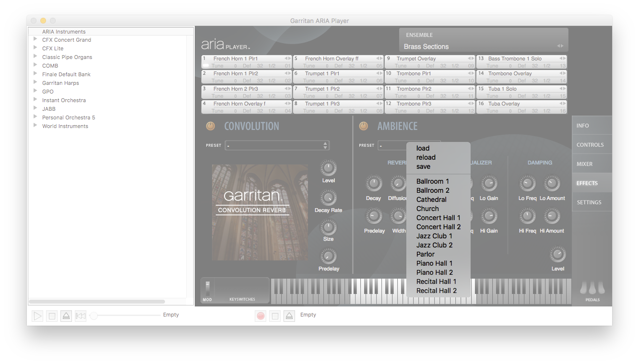639x364 pixels.
Task: Click the Ensemble Brass Sections selector arrows
Action: click(560, 46)
